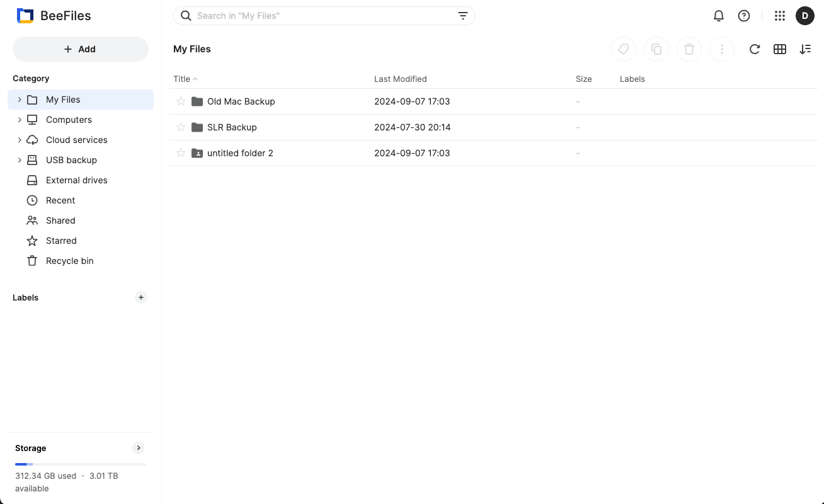Image resolution: width=824 pixels, height=504 pixels.
Task: Click the BeeFiles logo icon
Action: [25, 16]
